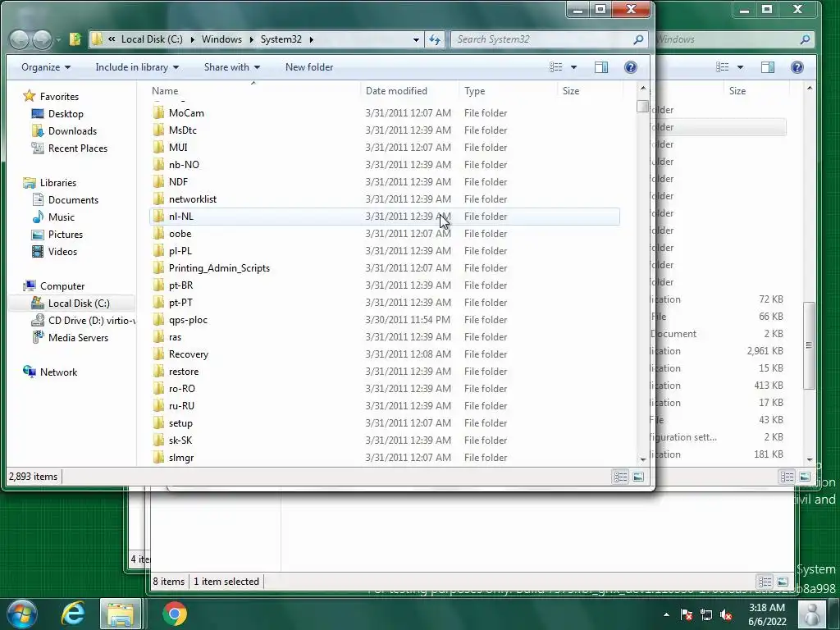Screen dimensions: 840x630
Task: Open recent pages dropdown next to Forward
Action: [58, 39]
